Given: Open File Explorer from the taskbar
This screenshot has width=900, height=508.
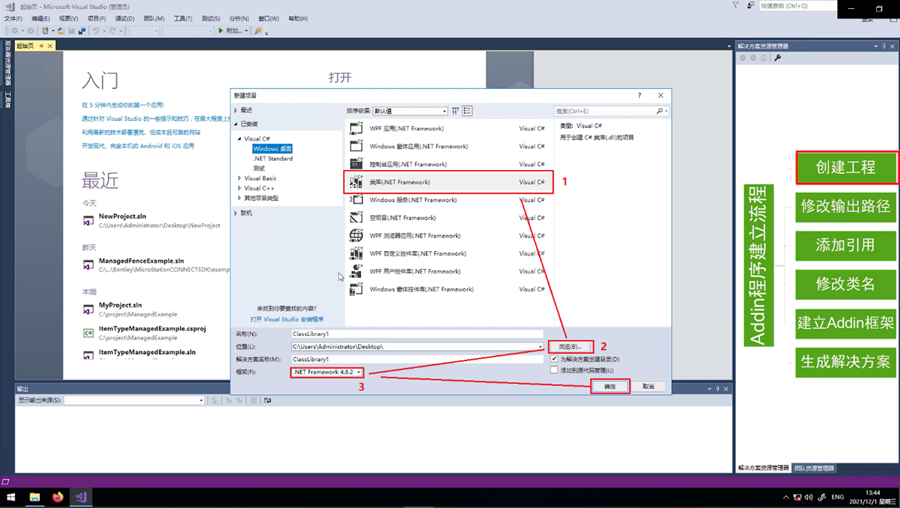Looking at the screenshot, I should click(34, 497).
